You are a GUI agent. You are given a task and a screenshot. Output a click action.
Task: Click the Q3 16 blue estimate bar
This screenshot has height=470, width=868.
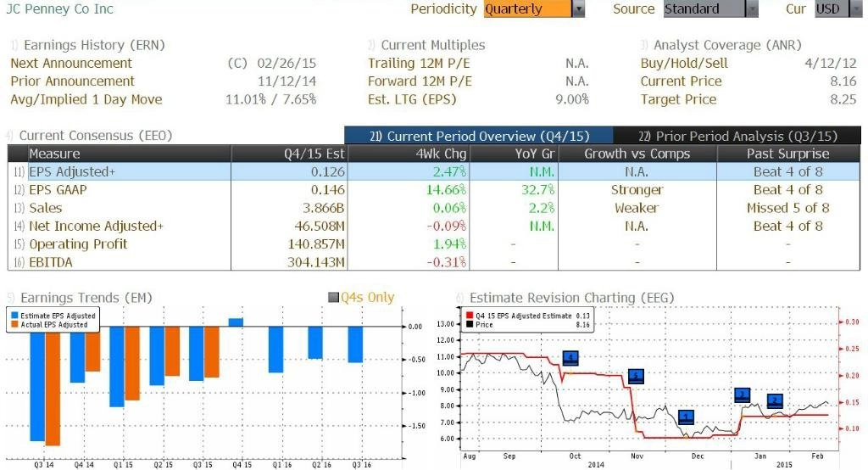[355, 344]
